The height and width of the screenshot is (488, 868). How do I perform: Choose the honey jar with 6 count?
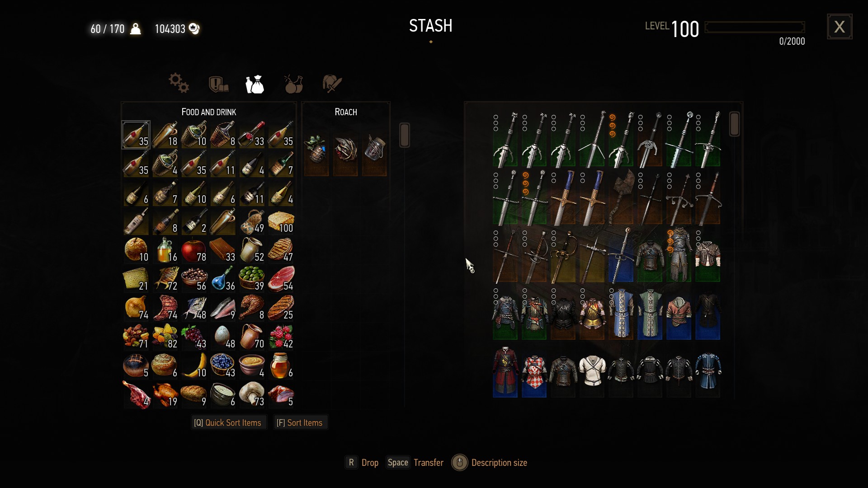pyautogui.click(x=281, y=366)
